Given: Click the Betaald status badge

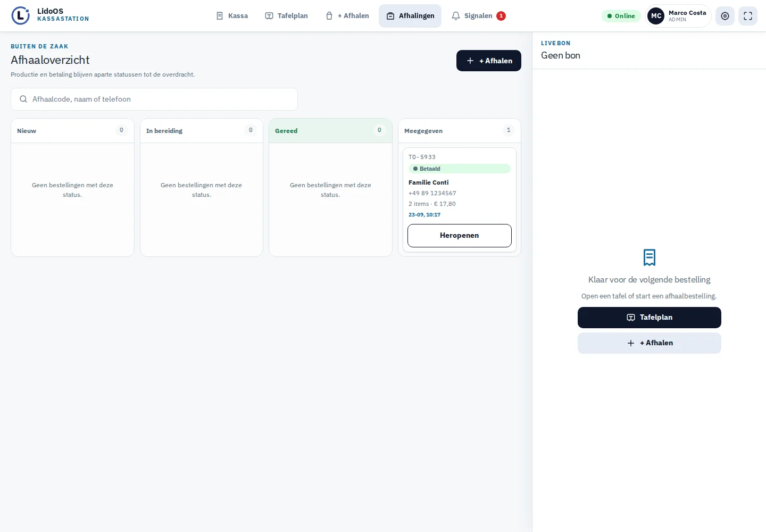Looking at the screenshot, I should click(x=460, y=169).
